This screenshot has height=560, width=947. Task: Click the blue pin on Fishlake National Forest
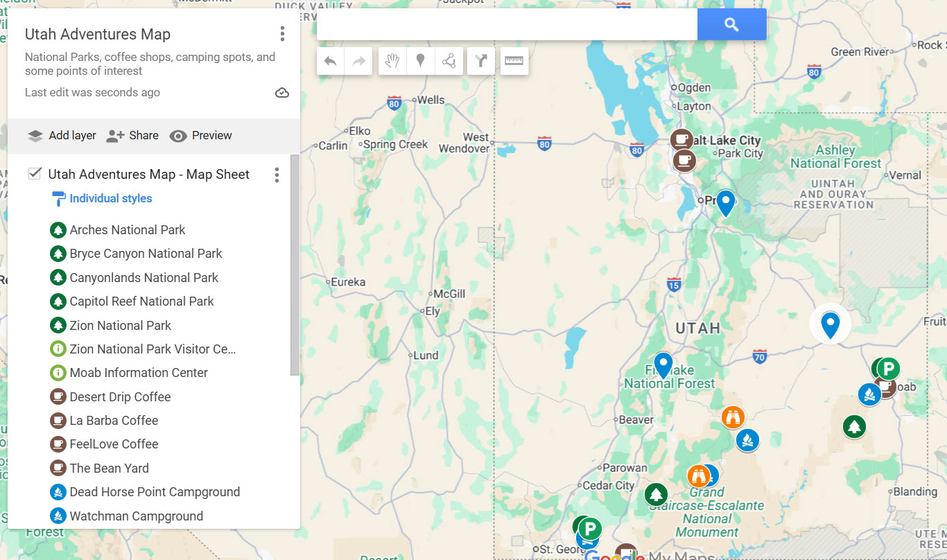pos(663,365)
